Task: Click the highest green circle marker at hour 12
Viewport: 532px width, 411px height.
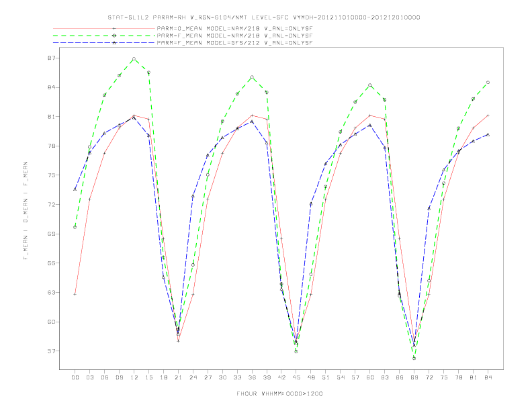Action: coord(134,58)
